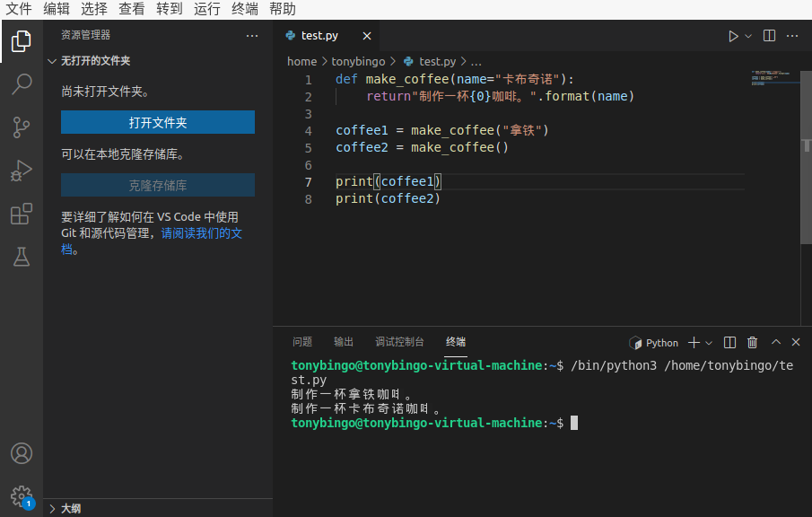Follow the 请阅读我们的文档 link
Image resolution: width=812 pixels, height=517 pixels.
tap(201, 233)
